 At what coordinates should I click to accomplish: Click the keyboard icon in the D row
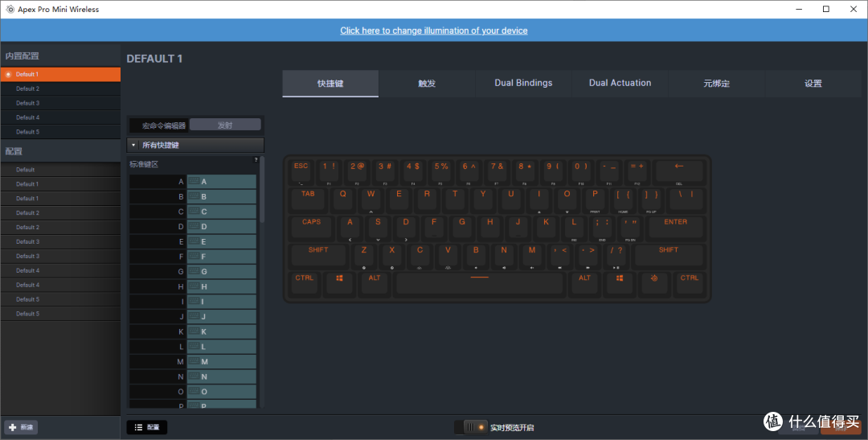point(194,226)
